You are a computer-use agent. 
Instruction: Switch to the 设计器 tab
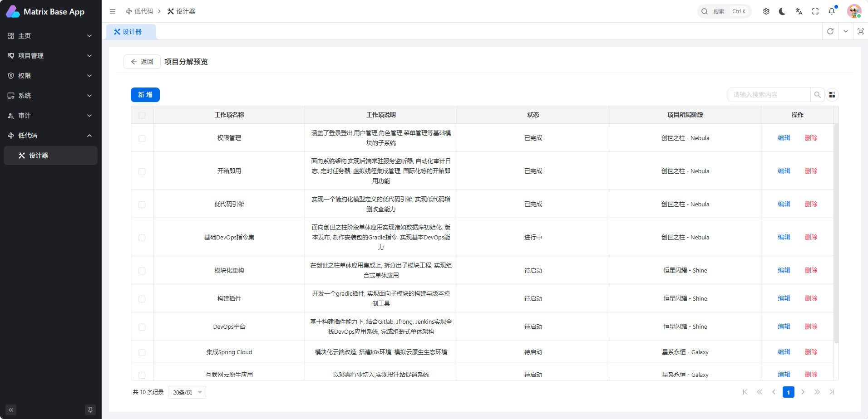(x=131, y=32)
